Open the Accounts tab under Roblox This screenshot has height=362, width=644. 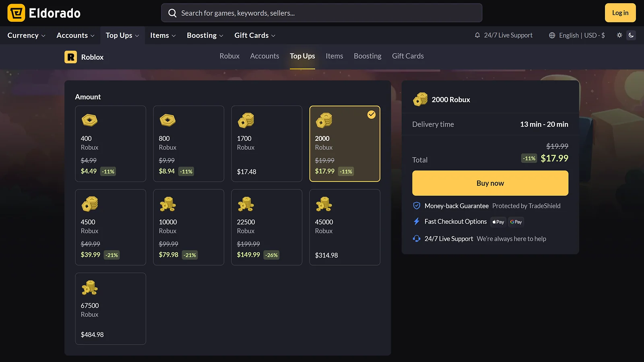tap(264, 56)
